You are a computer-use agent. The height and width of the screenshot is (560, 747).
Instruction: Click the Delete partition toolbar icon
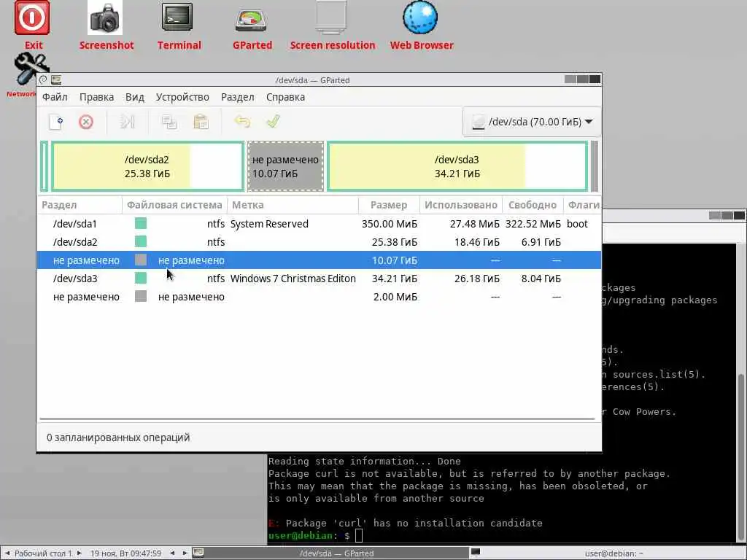(86, 122)
